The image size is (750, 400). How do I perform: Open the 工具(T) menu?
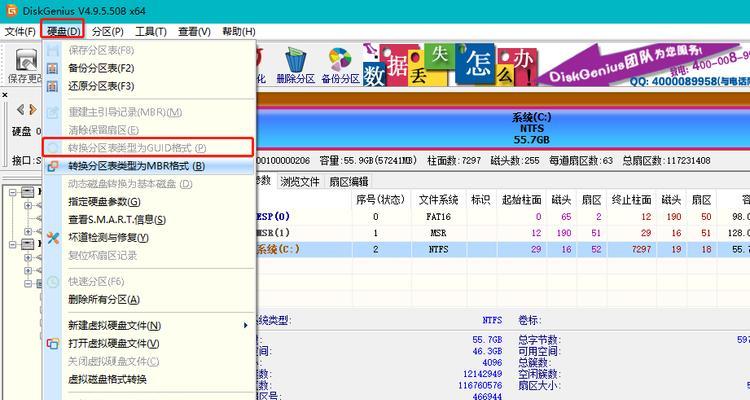coord(151,32)
